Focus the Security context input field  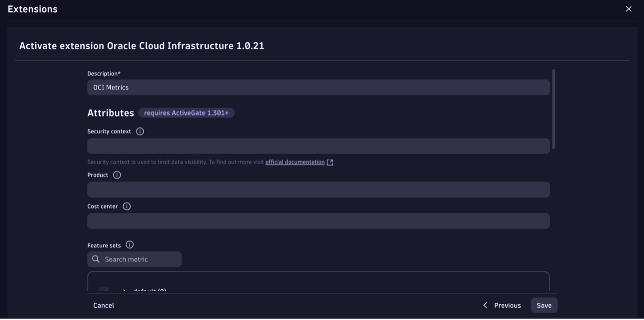point(318,146)
